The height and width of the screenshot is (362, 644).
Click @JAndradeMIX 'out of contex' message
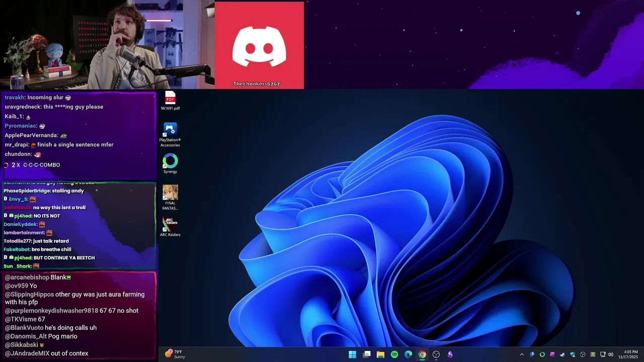[46, 353]
